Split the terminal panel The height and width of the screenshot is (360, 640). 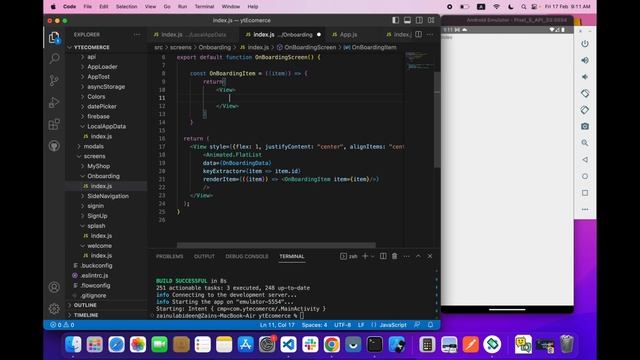383,256
